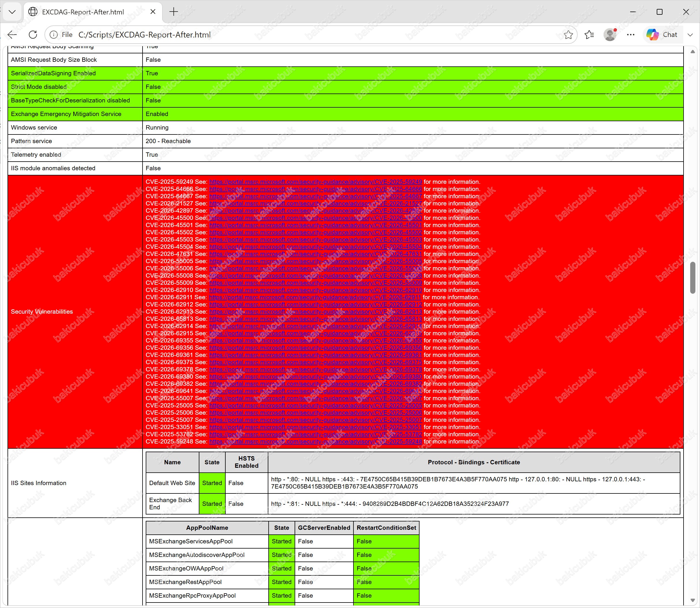Open the favorites list icon
700x608 pixels.
589,35
